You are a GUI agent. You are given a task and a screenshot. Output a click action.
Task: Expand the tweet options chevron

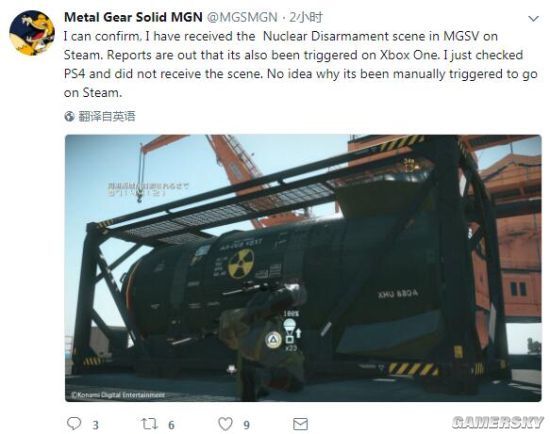pyautogui.click(x=534, y=18)
